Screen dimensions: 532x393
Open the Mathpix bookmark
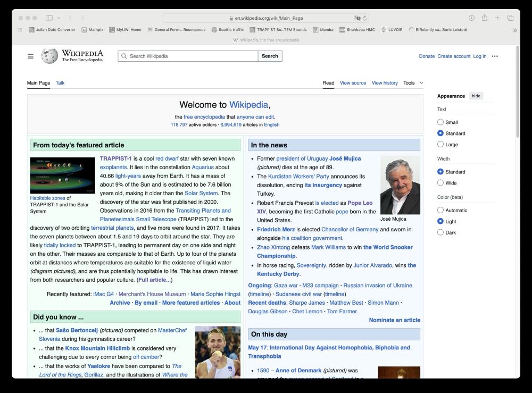(x=92, y=30)
